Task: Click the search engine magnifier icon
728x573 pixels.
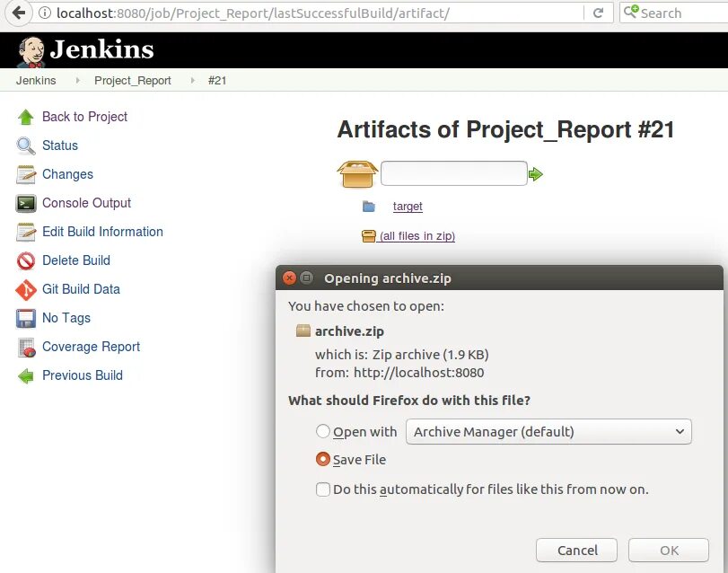Action: [631, 12]
